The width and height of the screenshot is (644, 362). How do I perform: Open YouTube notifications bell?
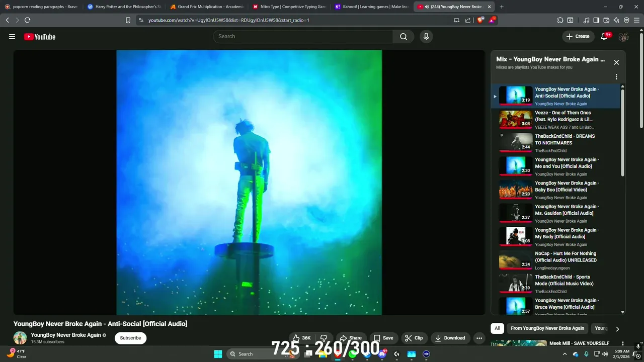point(605,37)
